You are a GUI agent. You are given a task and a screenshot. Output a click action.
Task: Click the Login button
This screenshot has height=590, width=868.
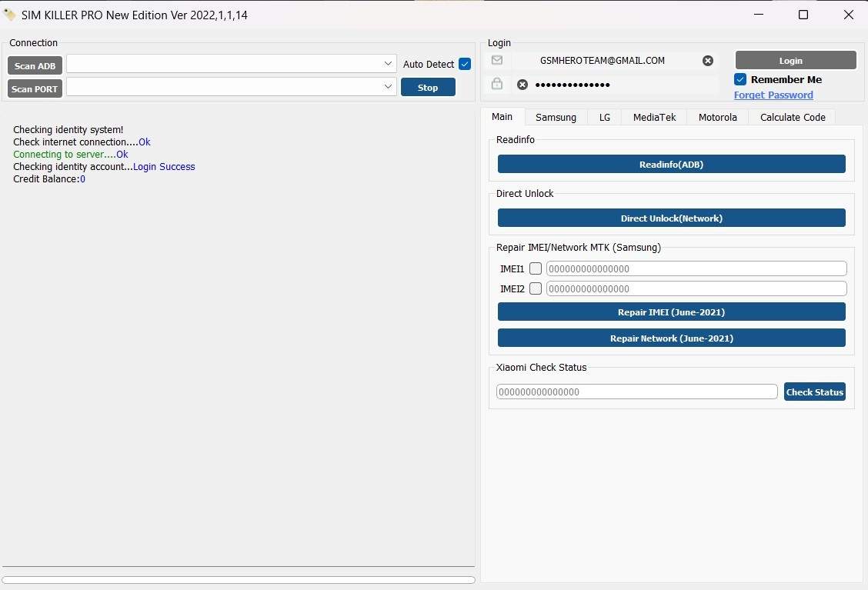click(796, 60)
